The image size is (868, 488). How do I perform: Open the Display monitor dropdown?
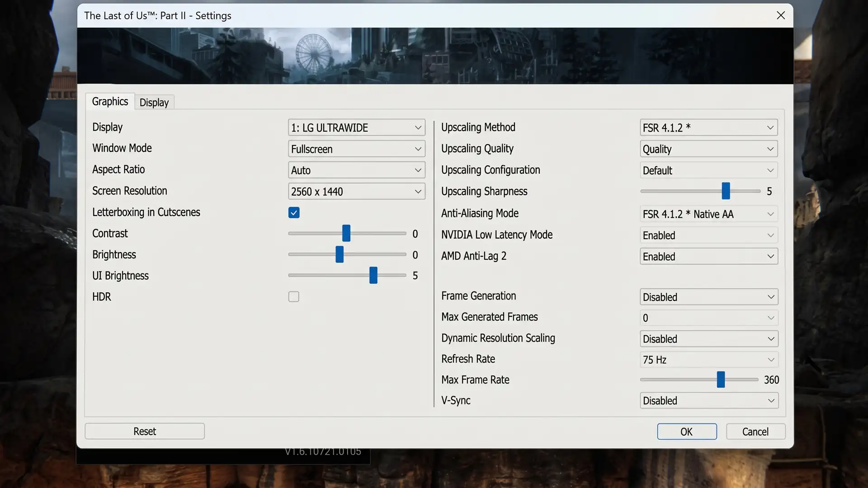click(x=356, y=128)
